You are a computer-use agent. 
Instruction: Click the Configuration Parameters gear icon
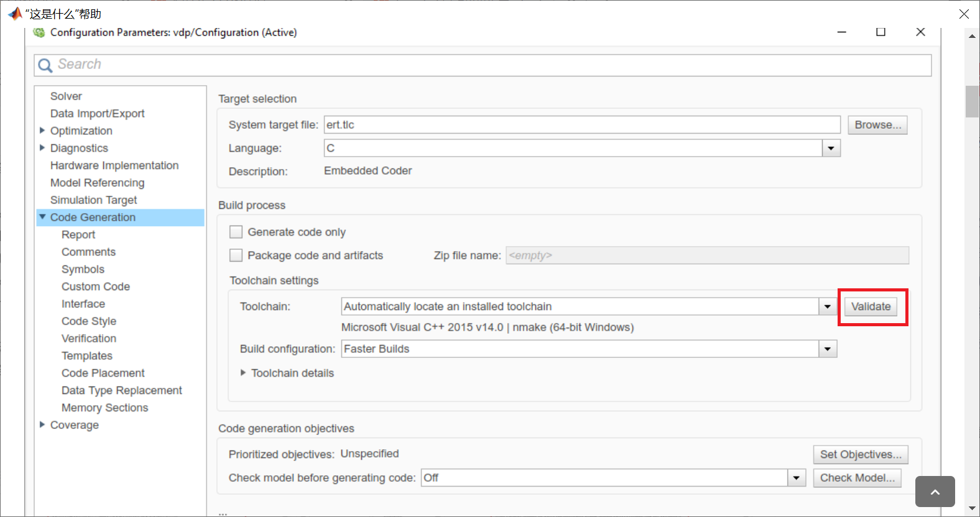point(39,32)
